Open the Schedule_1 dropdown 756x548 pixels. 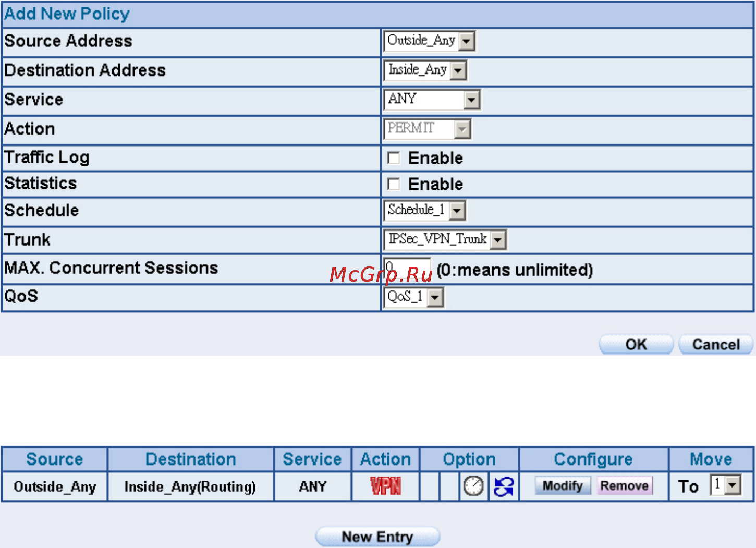coord(425,210)
